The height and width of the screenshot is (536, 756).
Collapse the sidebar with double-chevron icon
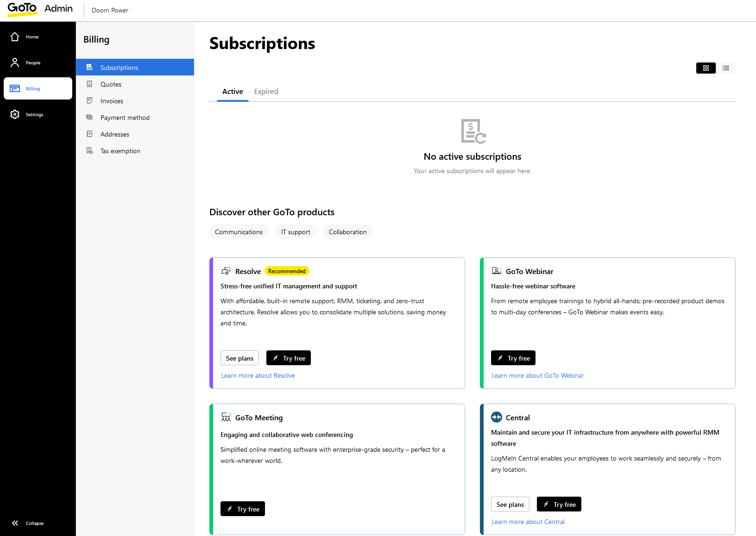tap(15, 523)
